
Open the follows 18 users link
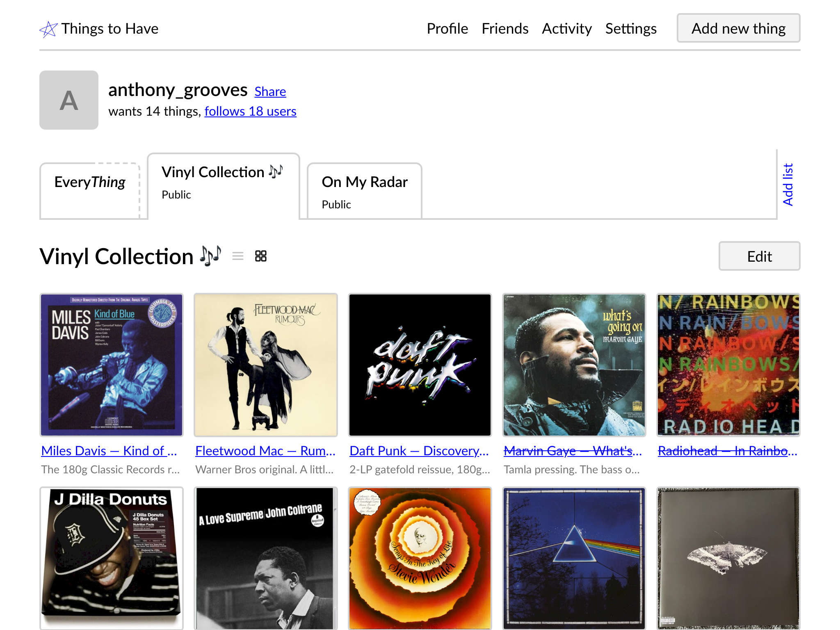[x=251, y=111]
